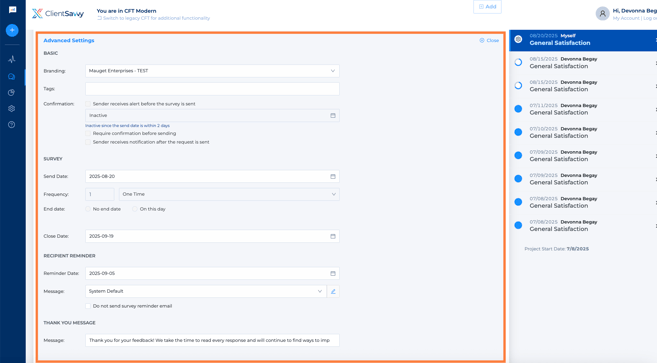Image resolution: width=657 pixels, height=363 pixels.
Task: Click 'Inactive since the send date' notice
Action: pos(127,125)
